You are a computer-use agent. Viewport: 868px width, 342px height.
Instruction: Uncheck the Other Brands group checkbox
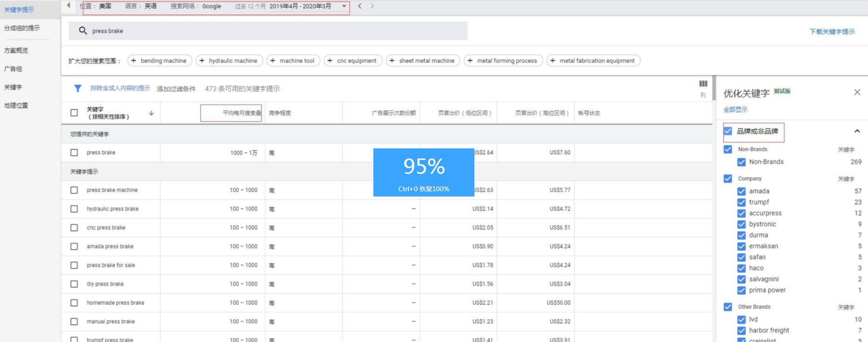tap(728, 307)
